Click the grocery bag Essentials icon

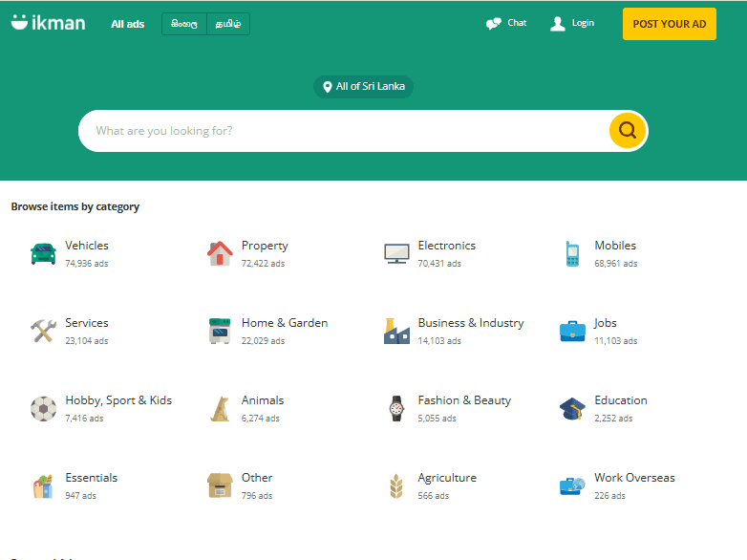(43, 486)
